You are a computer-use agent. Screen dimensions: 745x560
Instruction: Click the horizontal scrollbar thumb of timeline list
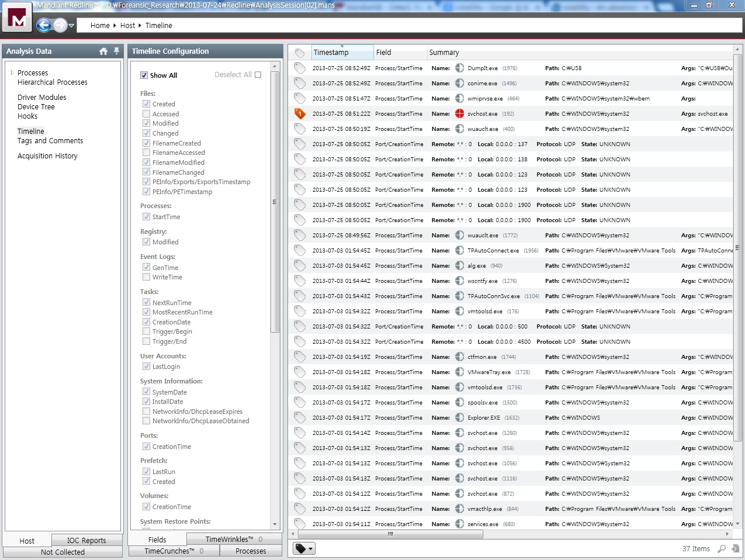click(390, 534)
